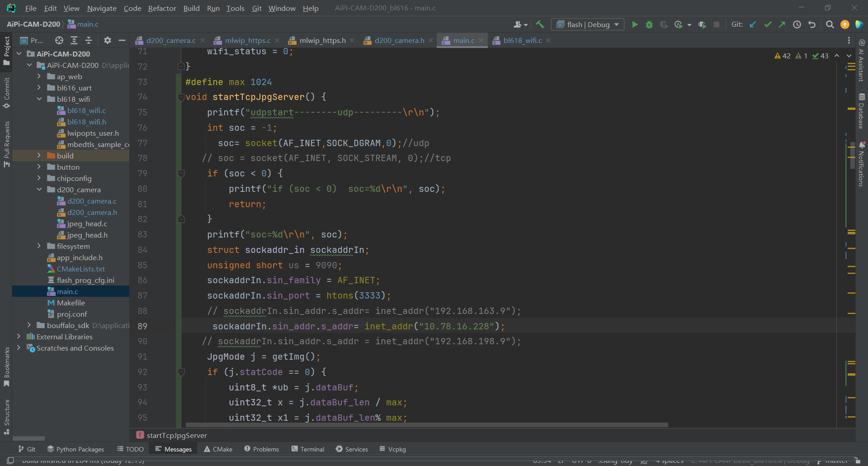Click the orange IDE update icon
This screenshot has height=466, width=868.
click(x=844, y=24)
